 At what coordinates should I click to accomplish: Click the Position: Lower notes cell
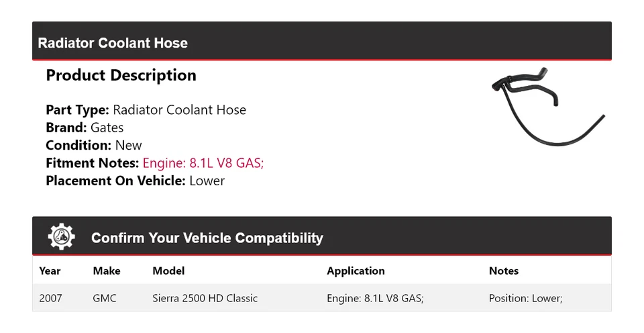pyautogui.click(x=525, y=298)
